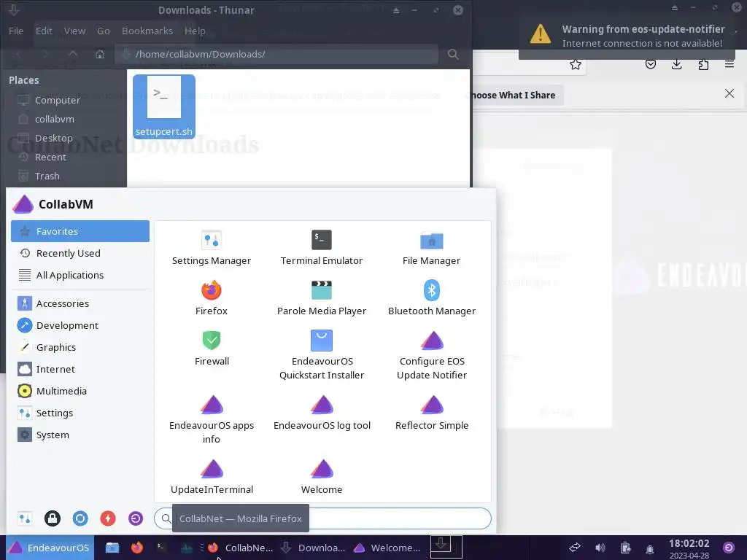Launch UpdateInTerminal
This screenshot has width=747, height=560.
click(212, 477)
